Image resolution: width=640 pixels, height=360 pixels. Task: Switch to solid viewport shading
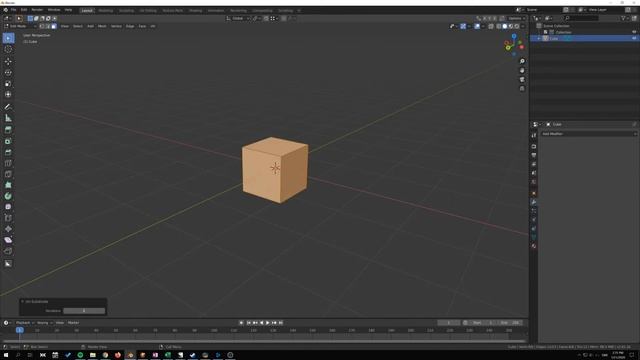coord(505,26)
